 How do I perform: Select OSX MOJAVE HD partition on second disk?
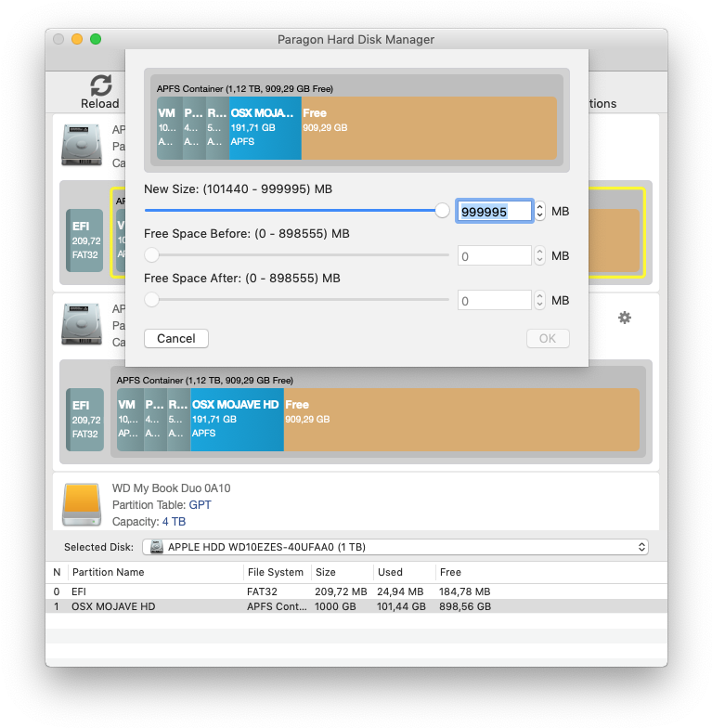click(x=238, y=420)
